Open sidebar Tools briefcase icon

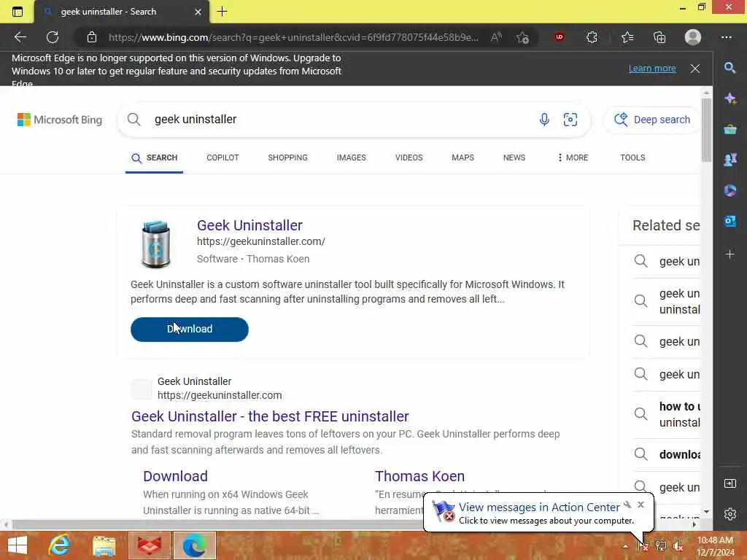[729, 129]
